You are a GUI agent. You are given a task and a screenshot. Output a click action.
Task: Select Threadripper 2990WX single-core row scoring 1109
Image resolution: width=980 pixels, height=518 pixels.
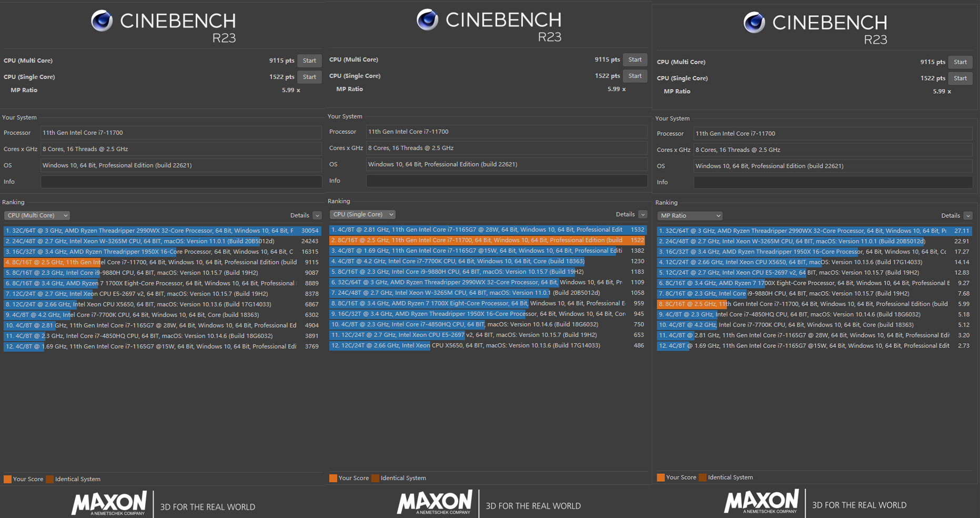point(488,282)
